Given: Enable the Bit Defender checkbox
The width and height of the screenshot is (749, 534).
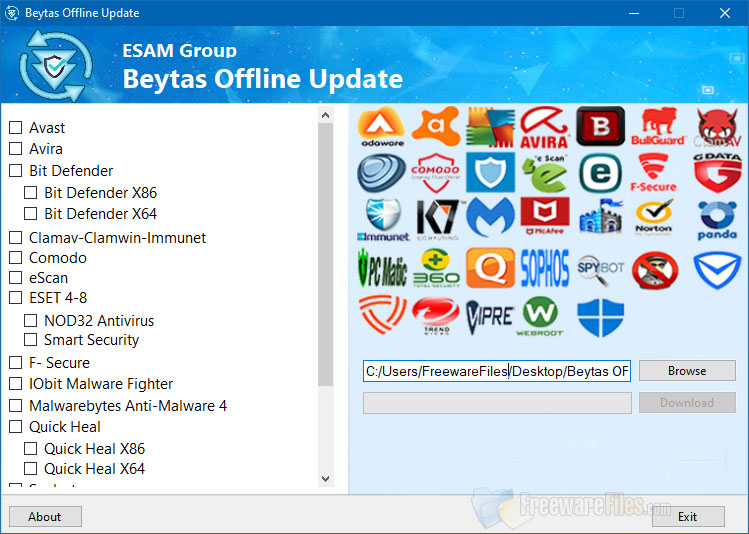Looking at the screenshot, I should (16, 171).
